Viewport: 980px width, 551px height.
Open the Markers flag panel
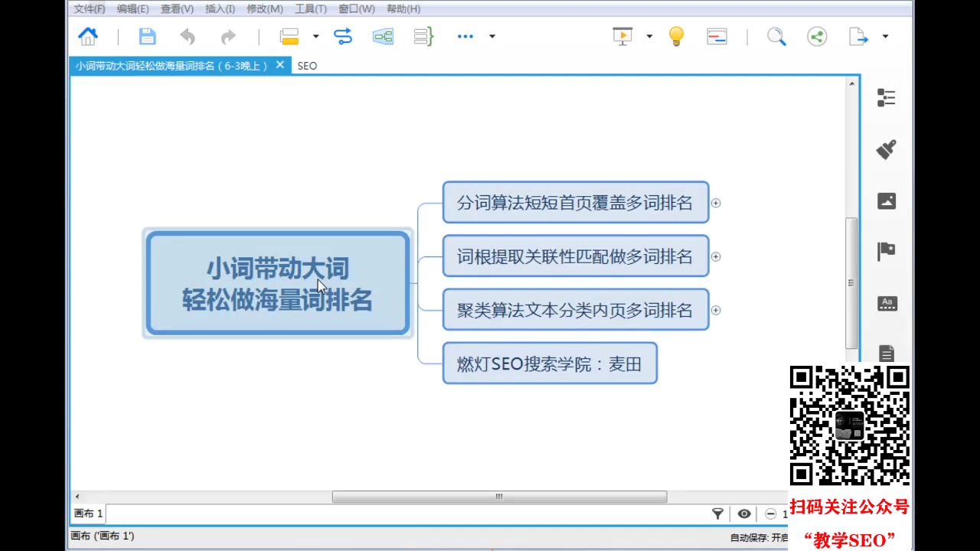coord(887,251)
